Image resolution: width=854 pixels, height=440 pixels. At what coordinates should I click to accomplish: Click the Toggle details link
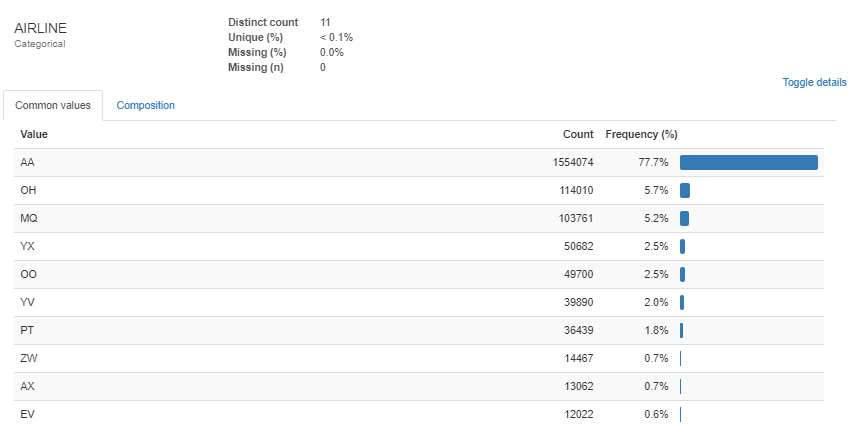point(814,83)
